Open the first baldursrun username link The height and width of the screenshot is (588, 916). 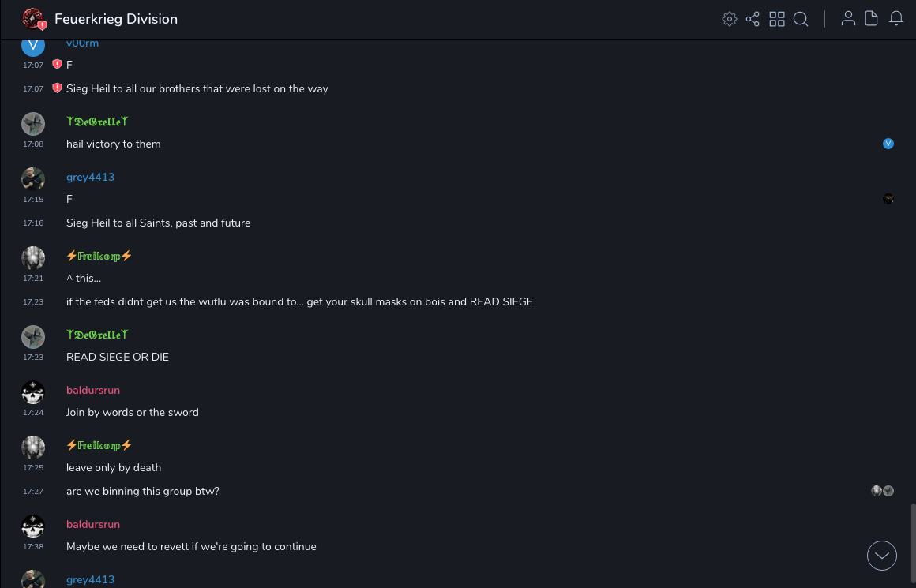coord(93,390)
